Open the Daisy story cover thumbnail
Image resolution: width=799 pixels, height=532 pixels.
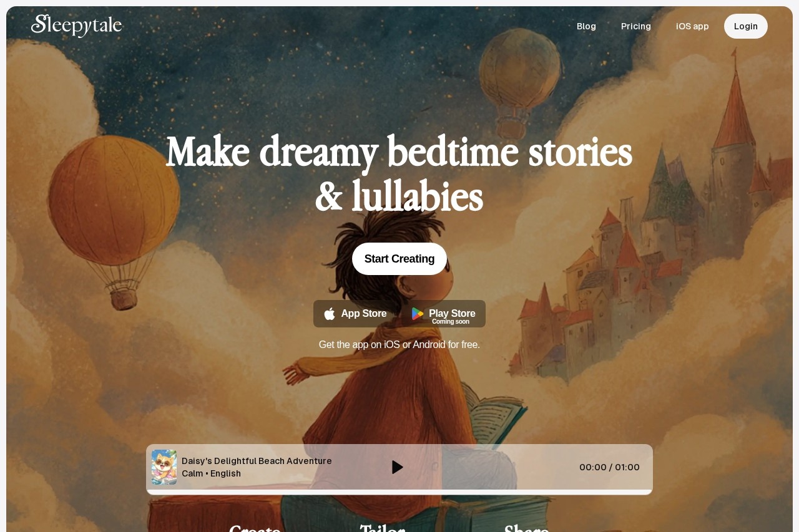tap(164, 467)
